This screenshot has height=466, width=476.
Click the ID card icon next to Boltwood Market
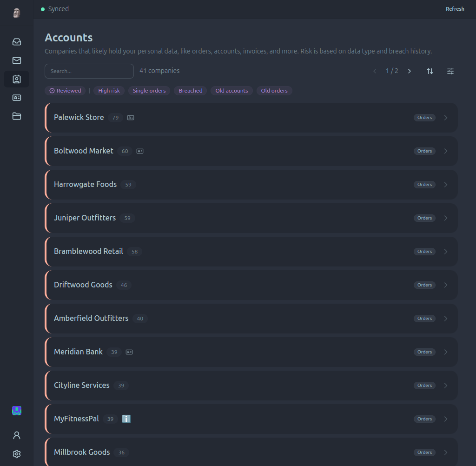(x=140, y=151)
